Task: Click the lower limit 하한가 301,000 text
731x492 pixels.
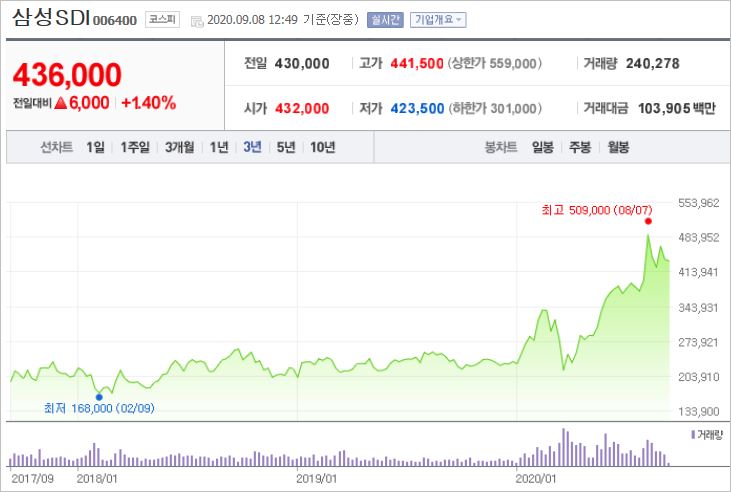Action: click(495, 109)
